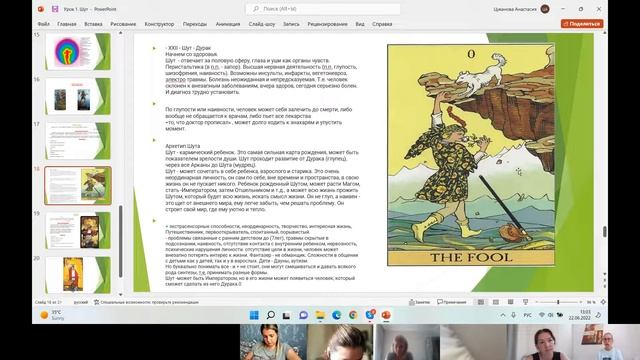Click the PowerPoint taskbar icon

click(386, 315)
